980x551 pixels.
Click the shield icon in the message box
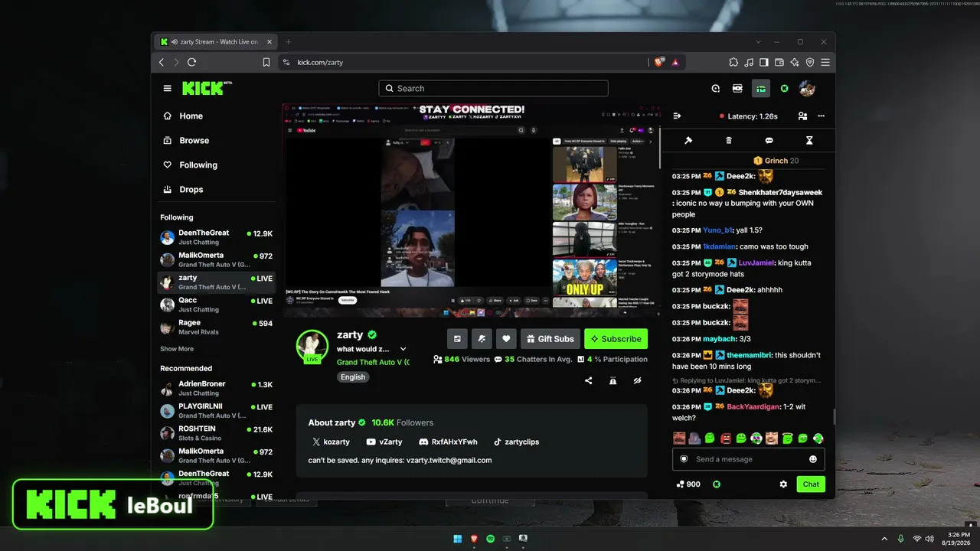[x=684, y=459]
